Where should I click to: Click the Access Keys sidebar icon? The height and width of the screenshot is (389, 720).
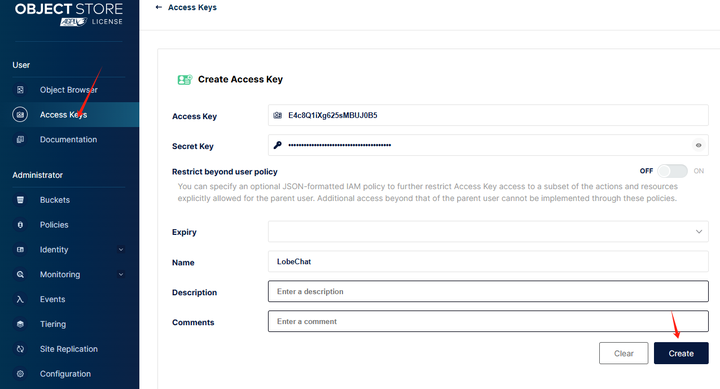point(20,114)
